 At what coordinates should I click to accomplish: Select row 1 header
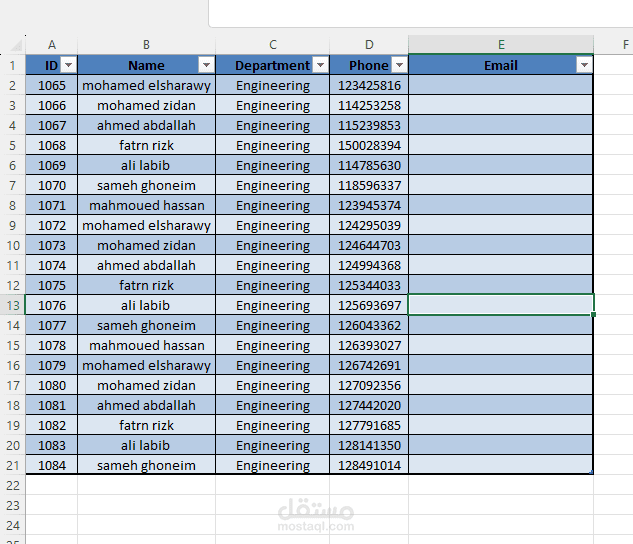(x=13, y=65)
